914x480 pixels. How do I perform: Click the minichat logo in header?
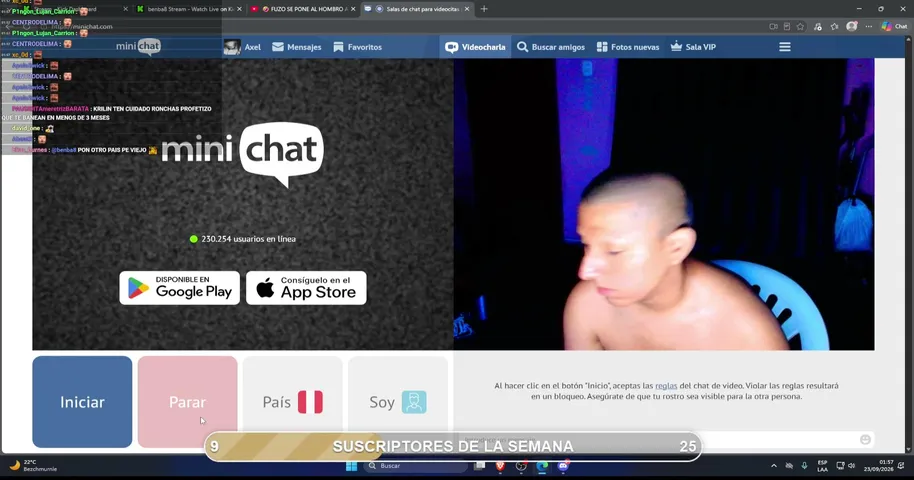pos(138,47)
